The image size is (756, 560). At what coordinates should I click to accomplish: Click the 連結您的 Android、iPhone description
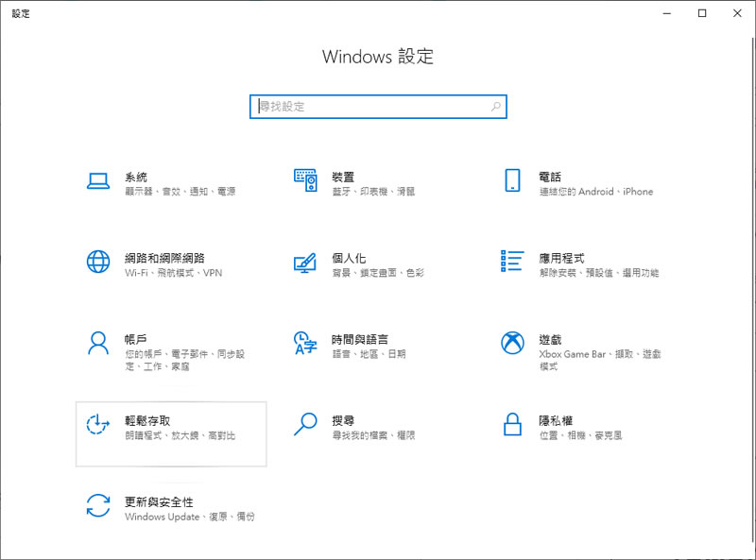pyautogui.click(x=596, y=192)
